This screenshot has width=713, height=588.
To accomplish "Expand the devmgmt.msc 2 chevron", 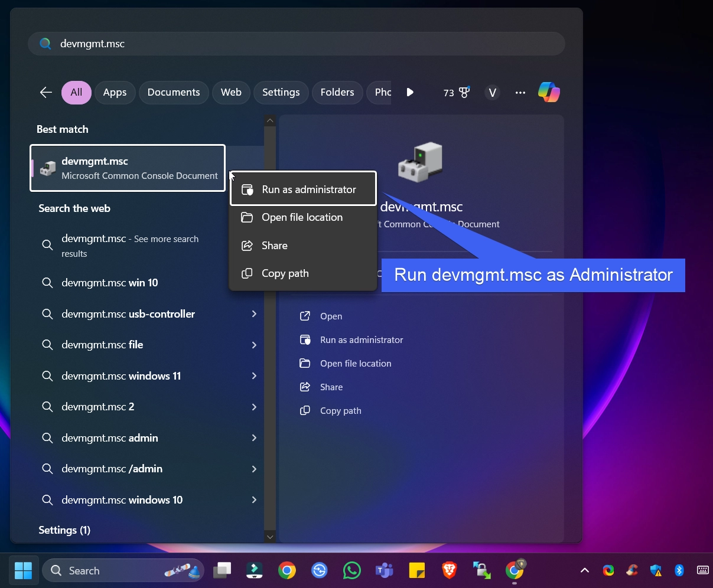I will [254, 407].
